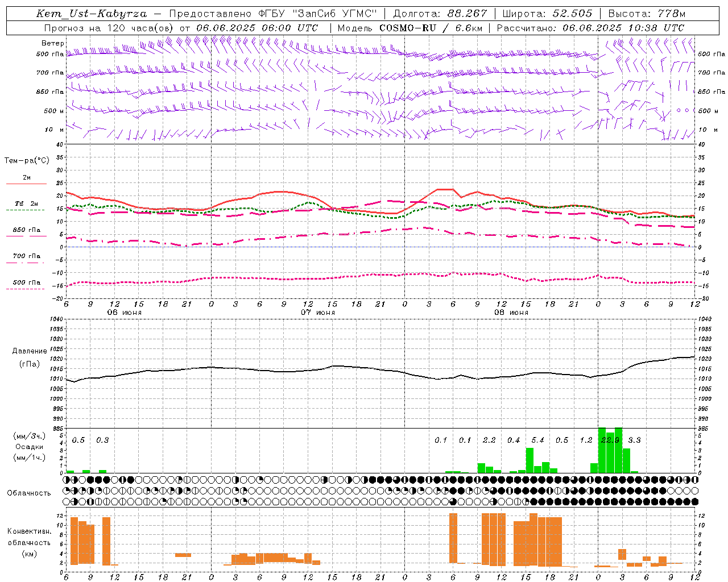Viewport: 728px width, 582px height.
Task: Click the Рассчитано: 06.06.2025 10:38 UTC timestamp
Action: 590,28
